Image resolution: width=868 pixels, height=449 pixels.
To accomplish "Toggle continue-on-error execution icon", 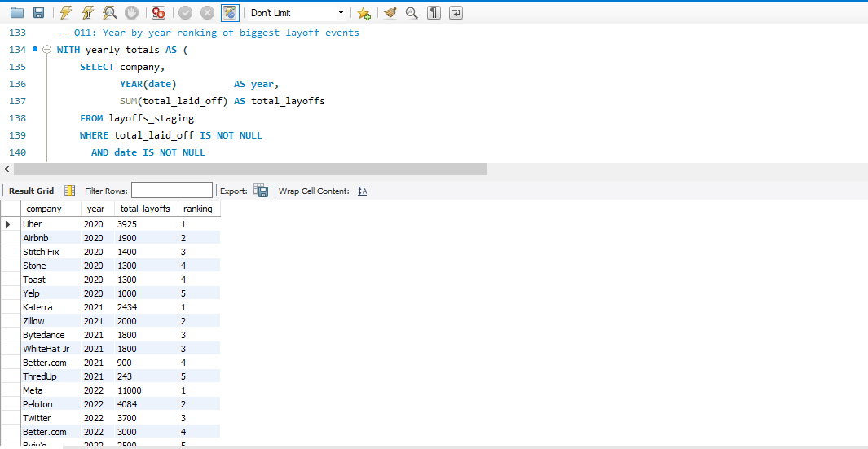I will click(x=158, y=13).
